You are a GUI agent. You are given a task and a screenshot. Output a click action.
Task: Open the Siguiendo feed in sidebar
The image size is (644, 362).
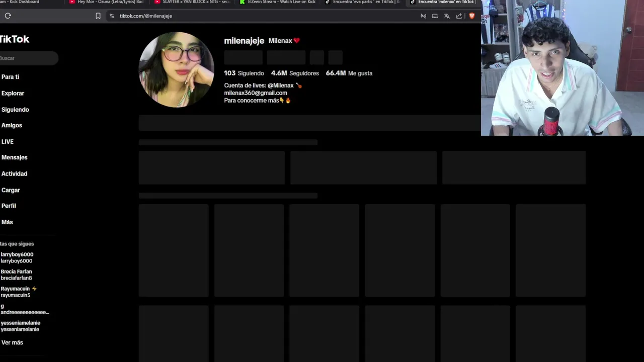[x=15, y=109]
